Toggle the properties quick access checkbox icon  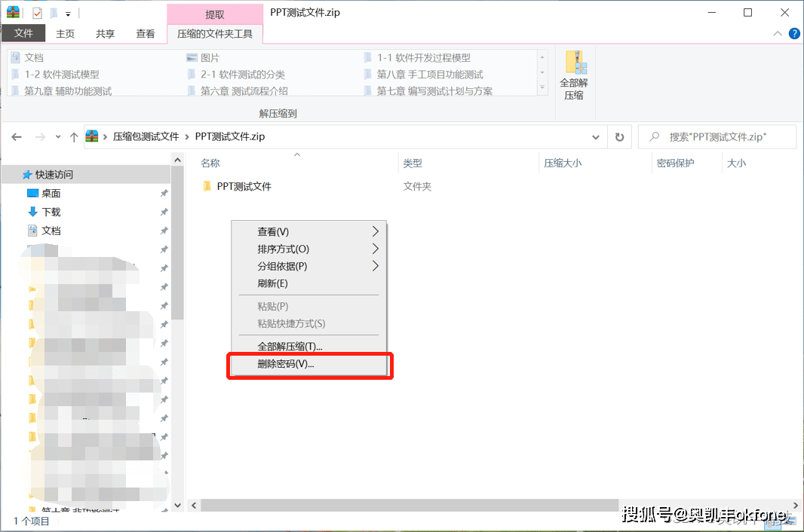click(x=37, y=13)
